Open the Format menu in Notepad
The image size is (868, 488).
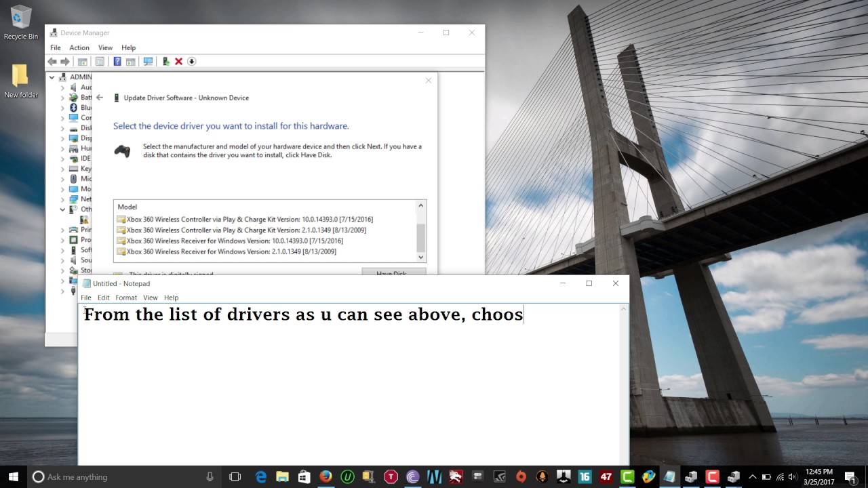point(126,298)
